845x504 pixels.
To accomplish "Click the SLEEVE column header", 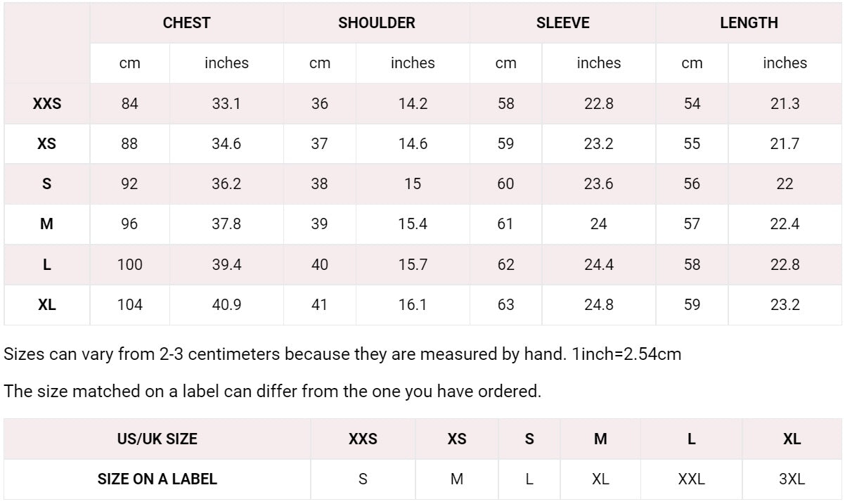I will coord(562,22).
